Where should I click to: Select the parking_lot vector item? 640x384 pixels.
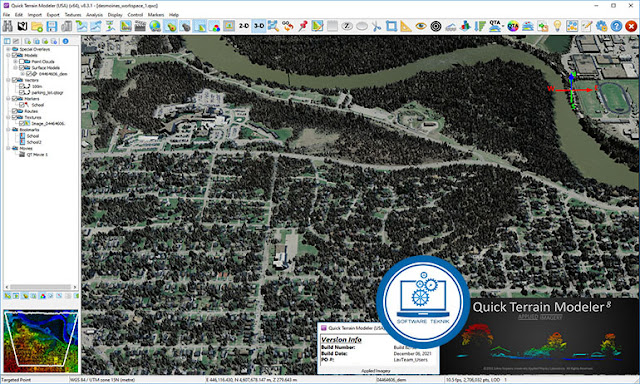click(x=47, y=93)
